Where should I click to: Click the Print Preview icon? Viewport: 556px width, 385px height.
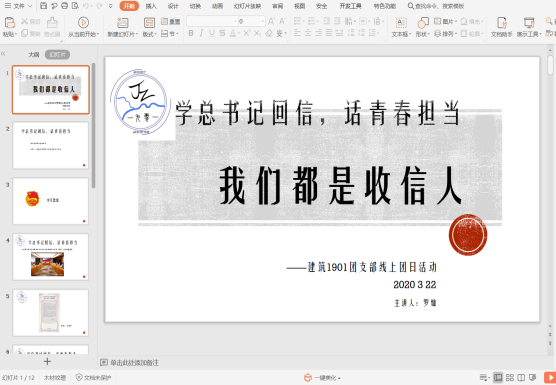pos(75,6)
